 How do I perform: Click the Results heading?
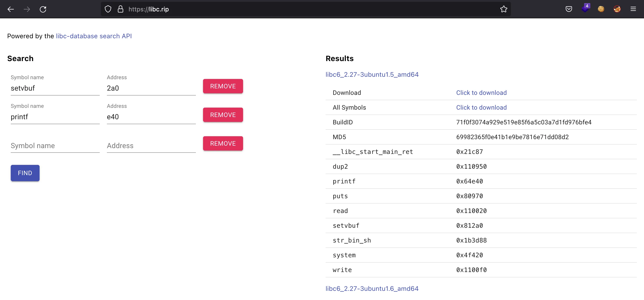click(x=339, y=59)
